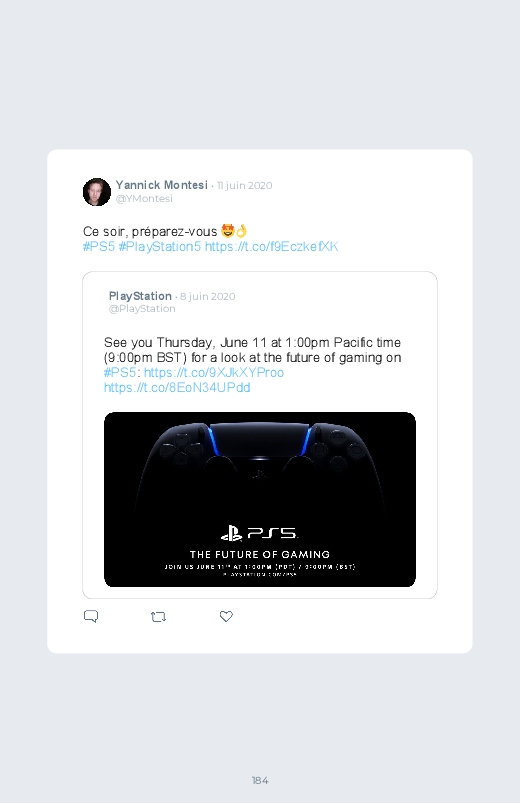Click the OK hand emoji

click(x=241, y=231)
